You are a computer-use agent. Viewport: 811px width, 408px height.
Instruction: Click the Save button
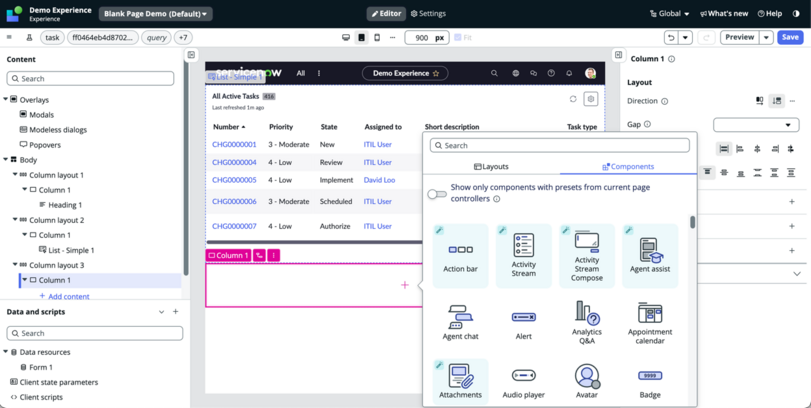(x=790, y=37)
